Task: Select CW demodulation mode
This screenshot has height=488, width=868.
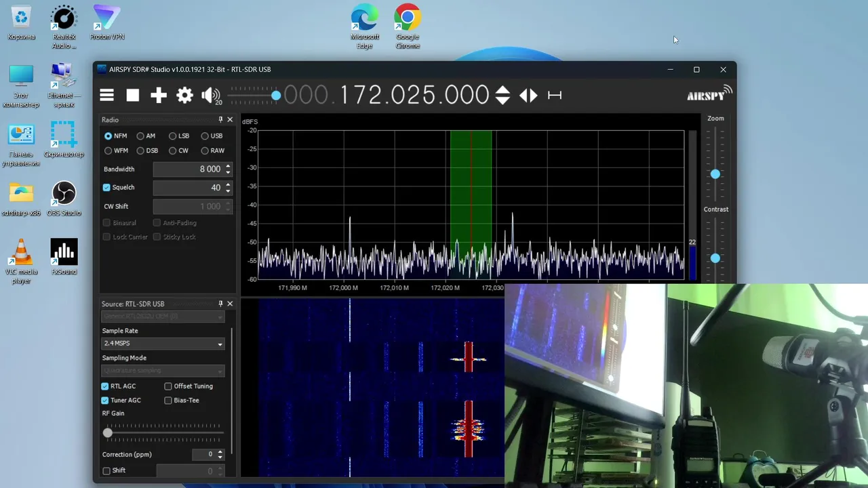Action: [x=179, y=150]
